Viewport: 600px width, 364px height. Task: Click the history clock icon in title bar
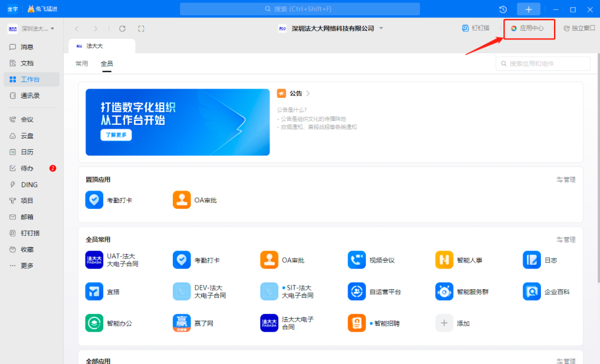tap(503, 9)
